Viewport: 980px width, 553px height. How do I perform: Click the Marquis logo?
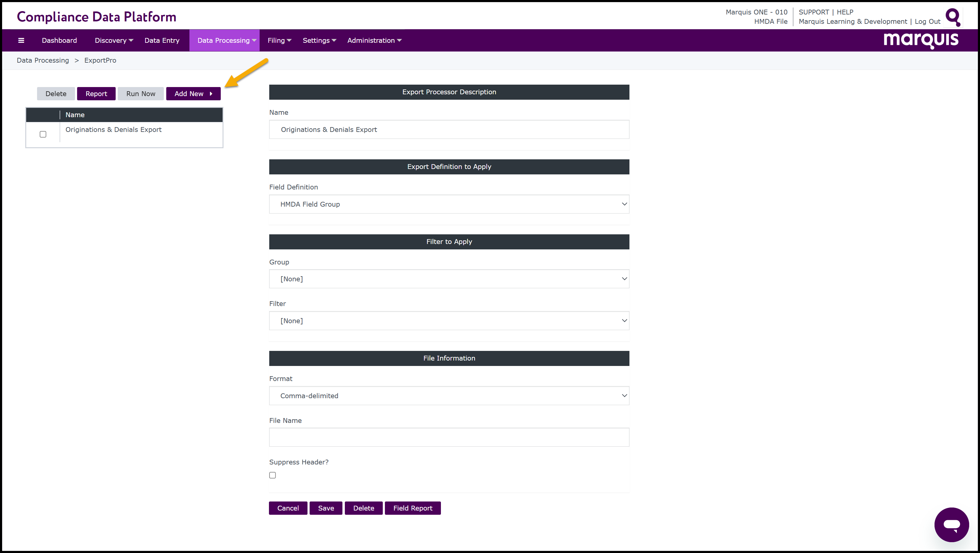(921, 40)
